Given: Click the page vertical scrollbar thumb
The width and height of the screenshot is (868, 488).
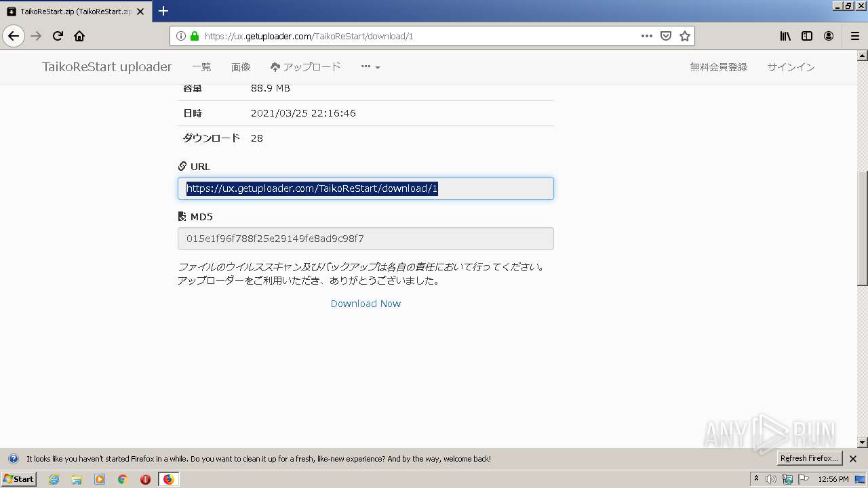Looking at the screenshot, I should (x=863, y=229).
